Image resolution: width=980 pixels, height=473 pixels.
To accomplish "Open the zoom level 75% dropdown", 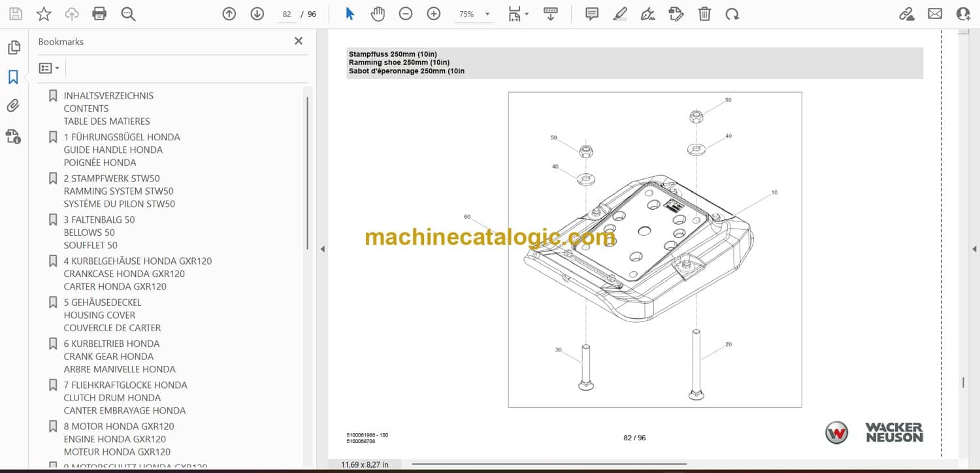I will coord(474,14).
